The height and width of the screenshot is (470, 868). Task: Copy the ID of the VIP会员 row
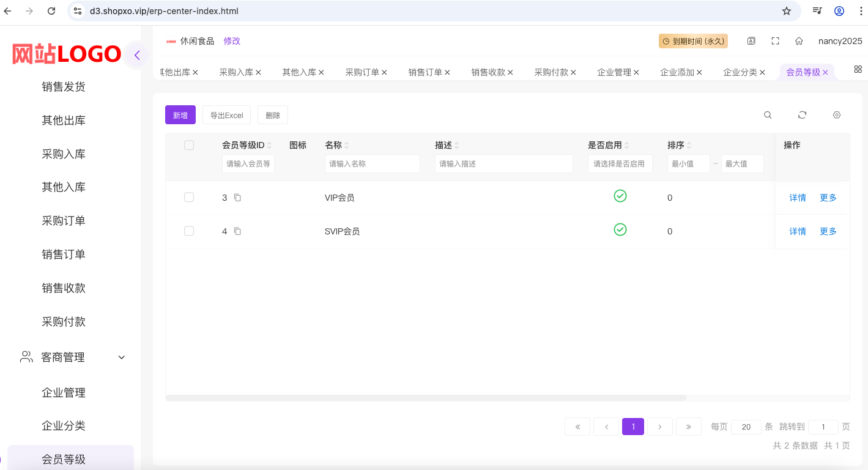237,198
